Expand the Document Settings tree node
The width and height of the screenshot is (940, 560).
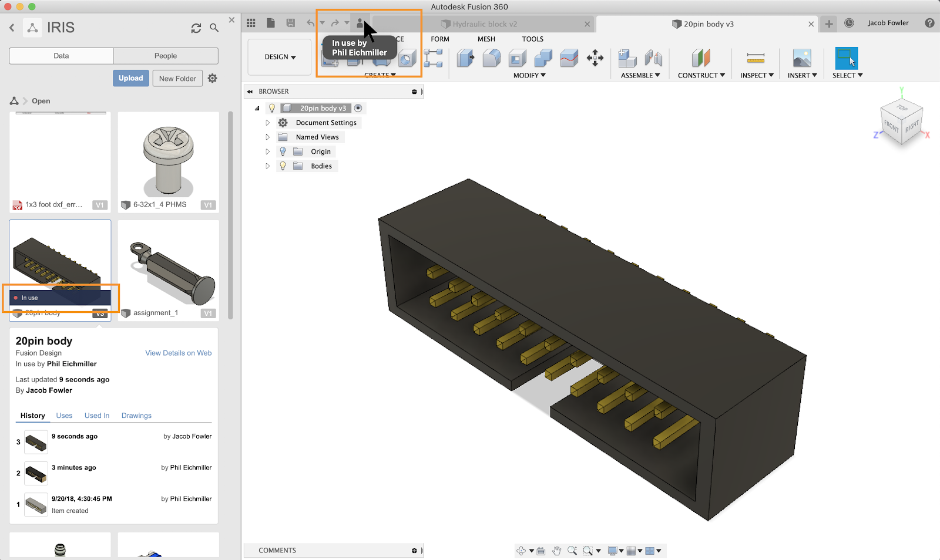pos(268,123)
